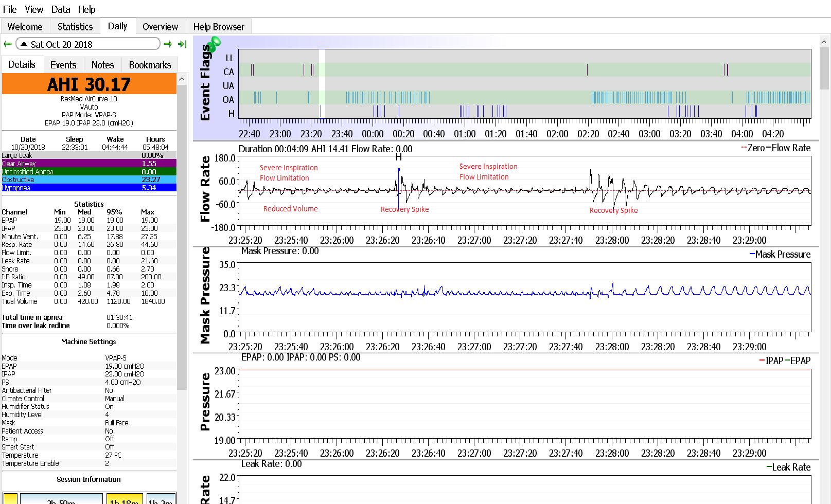Go to the previous day with green left arrow
This screenshot has height=504, width=831.
coord(8,44)
